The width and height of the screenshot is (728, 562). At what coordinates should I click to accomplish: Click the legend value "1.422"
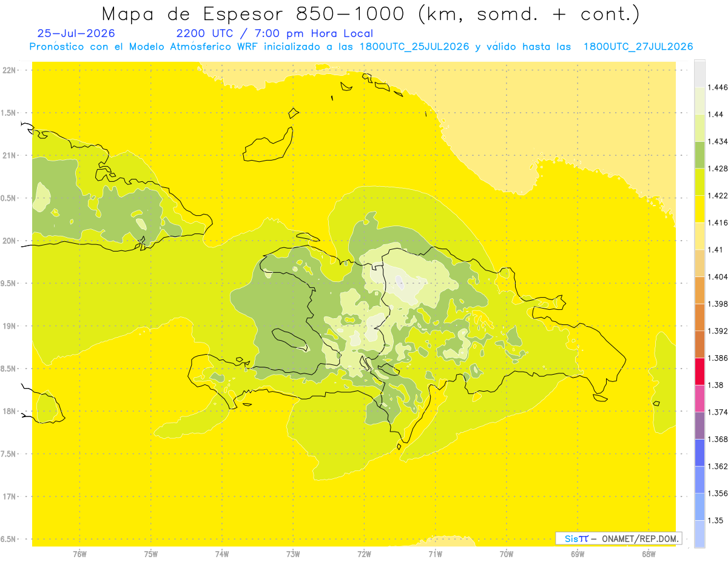tap(718, 195)
